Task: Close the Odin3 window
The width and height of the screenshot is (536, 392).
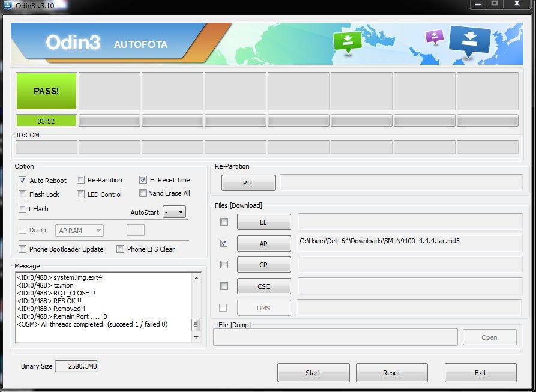Action: tap(517, 4)
